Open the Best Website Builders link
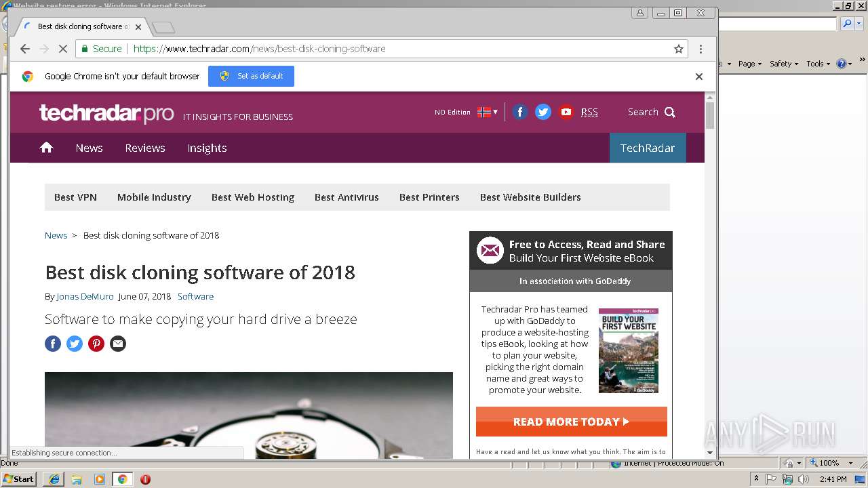This screenshot has height=488, width=868. click(x=530, y=197)
